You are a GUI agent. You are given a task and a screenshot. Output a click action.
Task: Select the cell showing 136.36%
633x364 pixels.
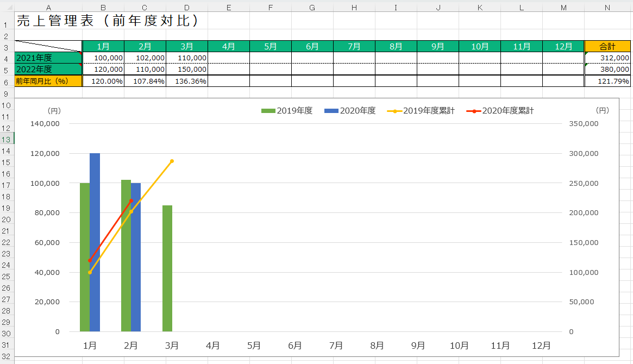[186, 81]
